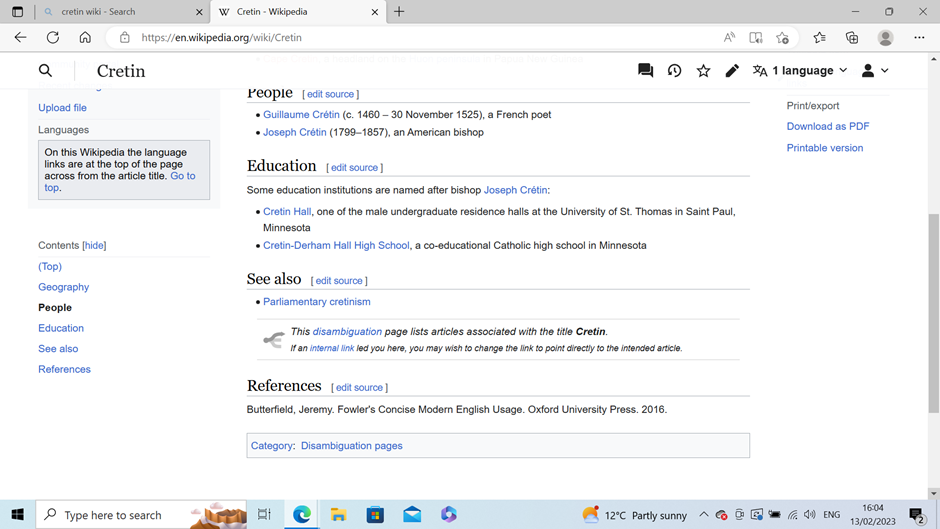This screenshot has width=940, height=529.
Task: Add page to browser favorites star
Action: pyautogui.click(x=782, y=38)
